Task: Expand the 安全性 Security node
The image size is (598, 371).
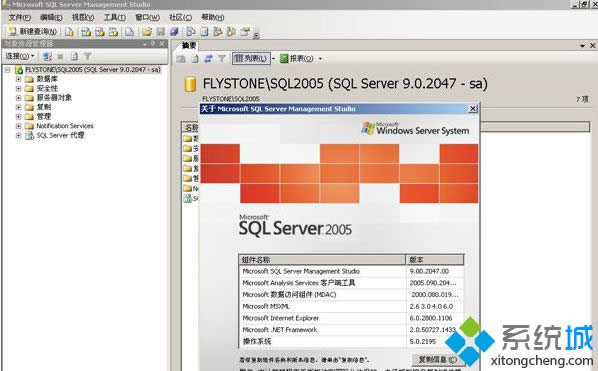Action: 18,88
